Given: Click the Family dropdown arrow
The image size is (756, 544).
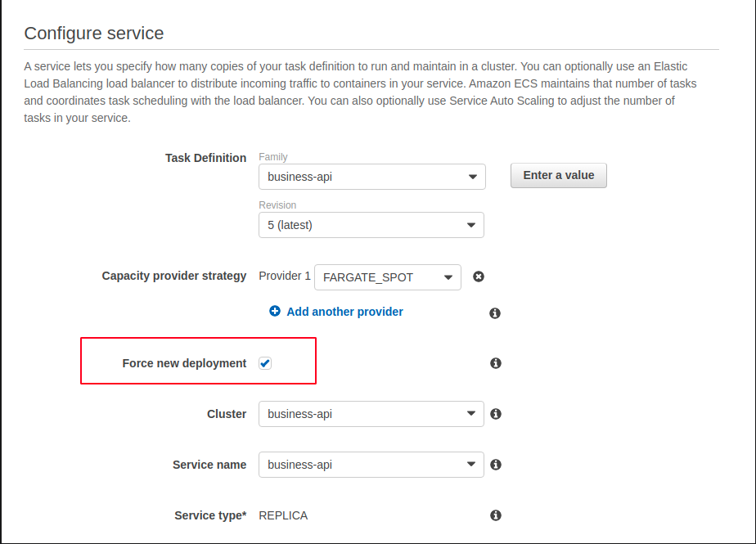Looking at the screenshot, I should click(x=472, y=176).
